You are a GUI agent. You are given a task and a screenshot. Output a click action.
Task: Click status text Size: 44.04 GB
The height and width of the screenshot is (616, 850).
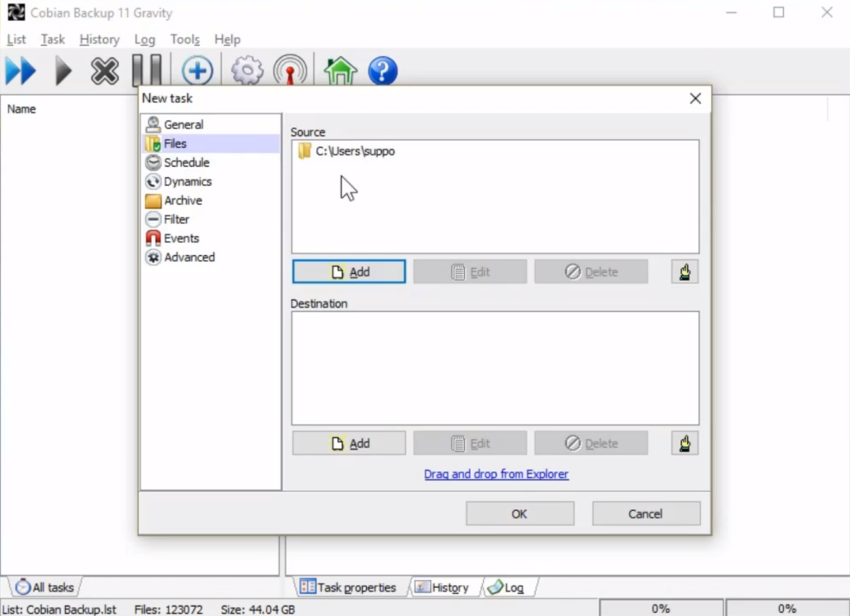258,609
